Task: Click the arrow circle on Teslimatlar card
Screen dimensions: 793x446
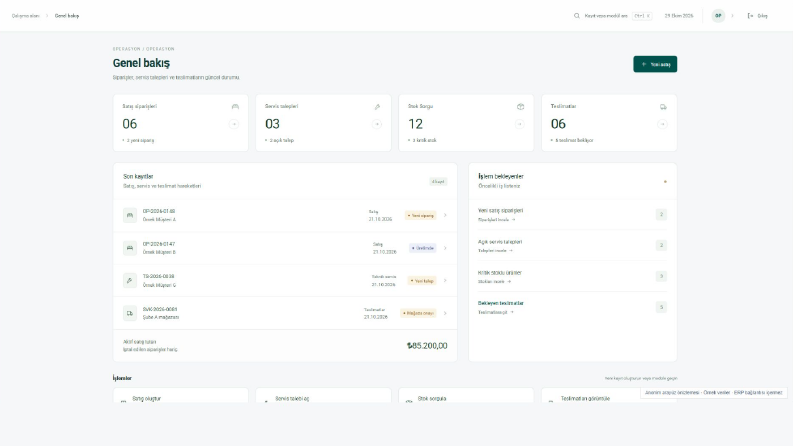Action: pos(662,124)
